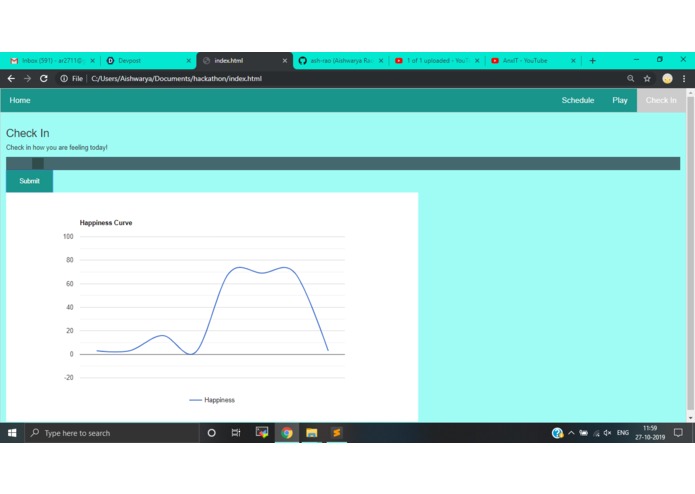Bookmark this page with the star icon
The width and height of the screenshot is (695, 494).
(x=647, y=78)
